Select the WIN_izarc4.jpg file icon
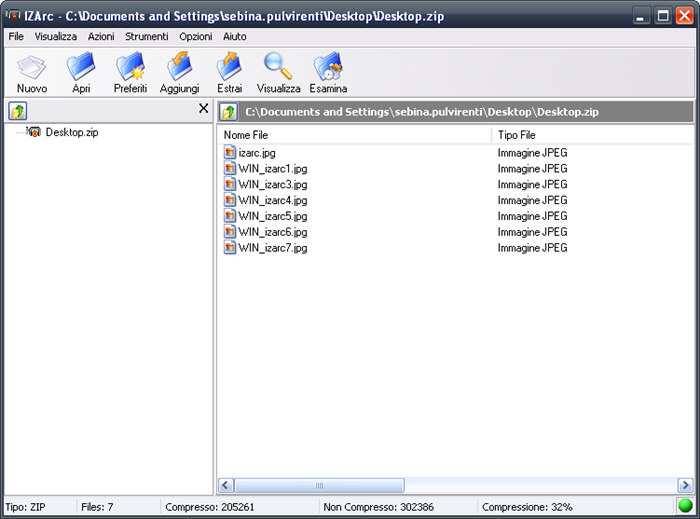Screen dimensions: 700x519 [230, 200]
